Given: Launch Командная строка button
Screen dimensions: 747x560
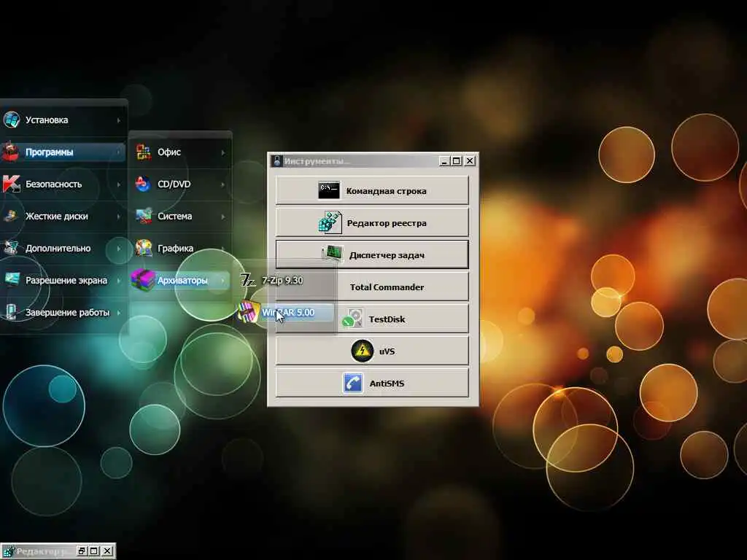Looking at the screenshot, I should coord(372,190).
